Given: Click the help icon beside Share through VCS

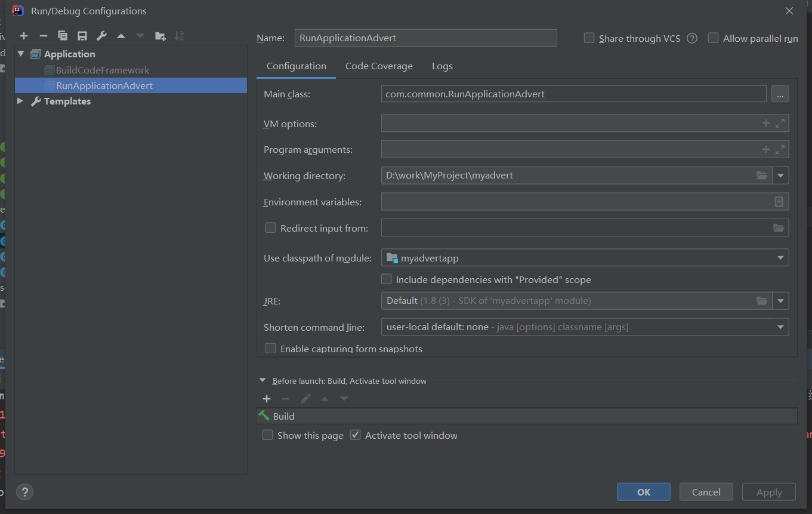Looking at the screenshot, I should coord(692,38).
